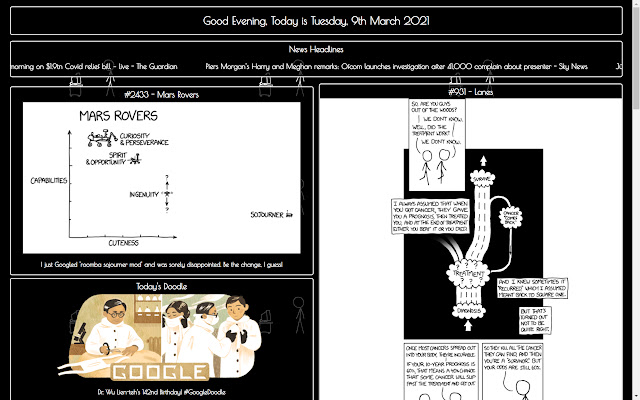Click the #931 – Lanes comic title
The height and width of the screenshot is (400, 640).
[471, 92]
